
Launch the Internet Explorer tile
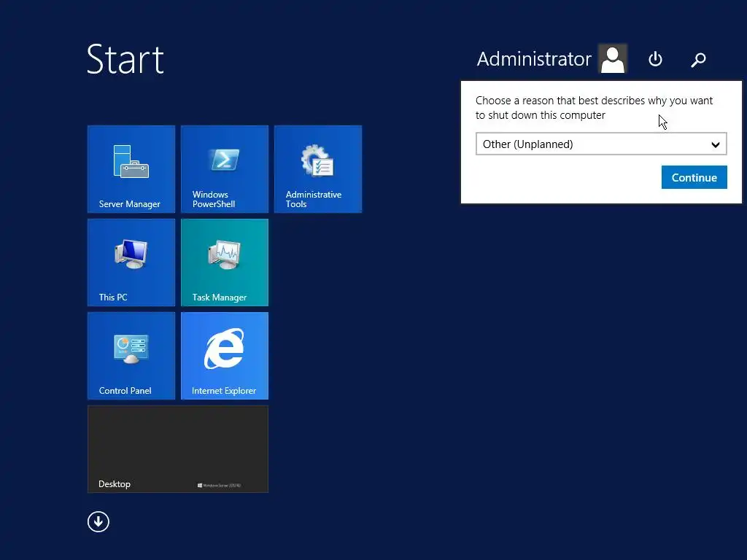tap(225, 356)
